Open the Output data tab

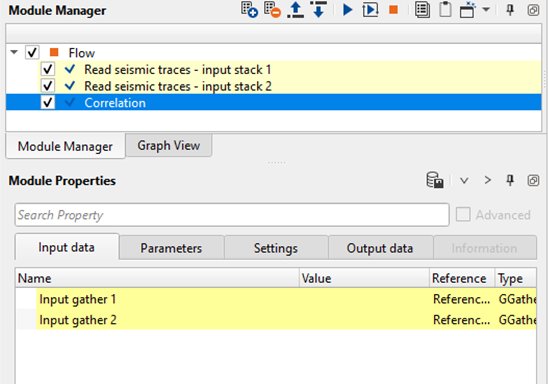coord(380,248)
